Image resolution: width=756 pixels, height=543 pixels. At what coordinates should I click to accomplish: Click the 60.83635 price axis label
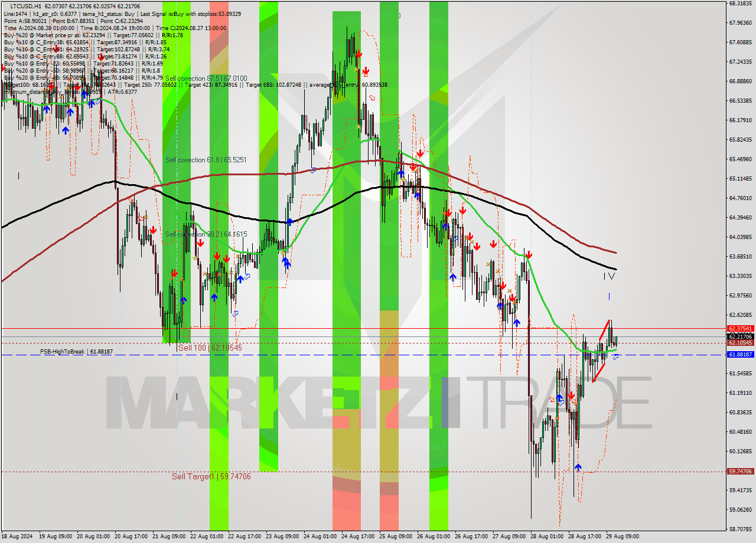[740, 413]
